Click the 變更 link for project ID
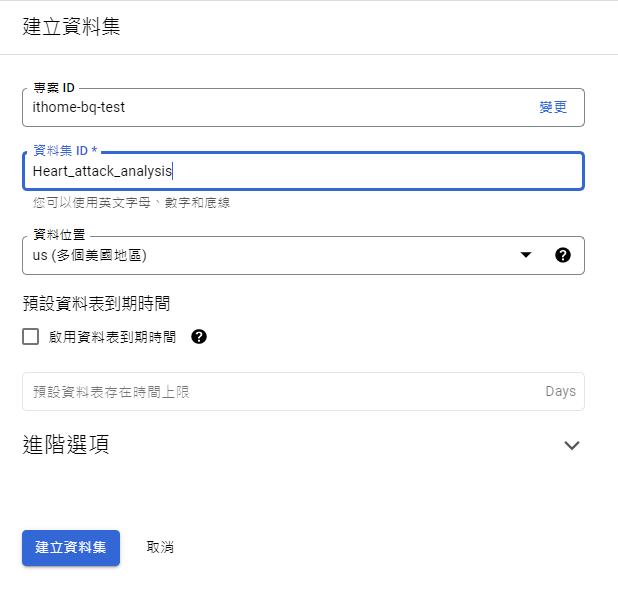618x607 pixels. click(553, 107)
